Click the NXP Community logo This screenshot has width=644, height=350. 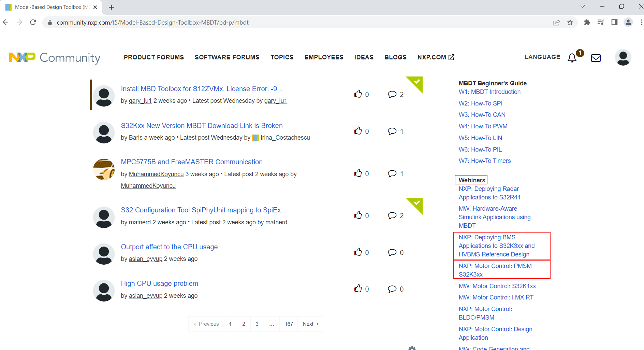[x=55, y=57]
